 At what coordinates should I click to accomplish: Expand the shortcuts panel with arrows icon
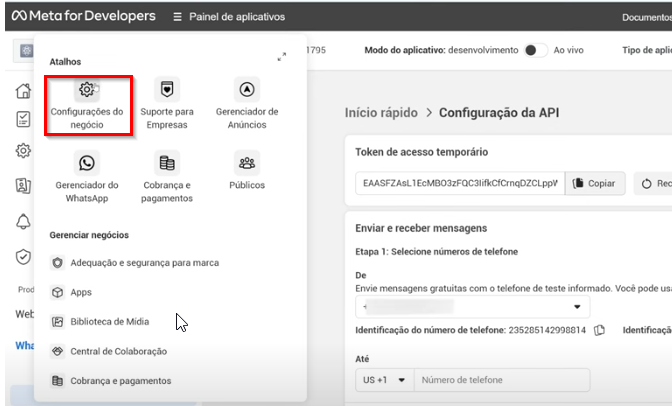[x=282, y=57]
